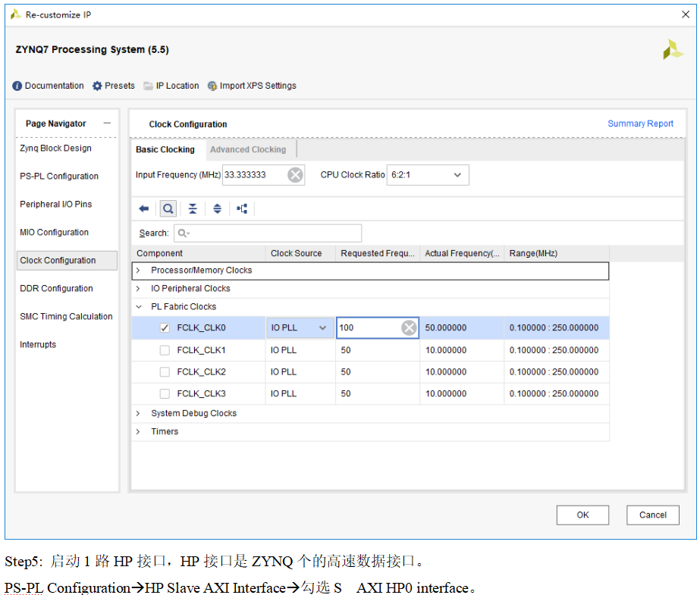The height and width of the screenshot is (595, 700).
Task: Switch to the Basic Clocking tab
Action: 165,149
